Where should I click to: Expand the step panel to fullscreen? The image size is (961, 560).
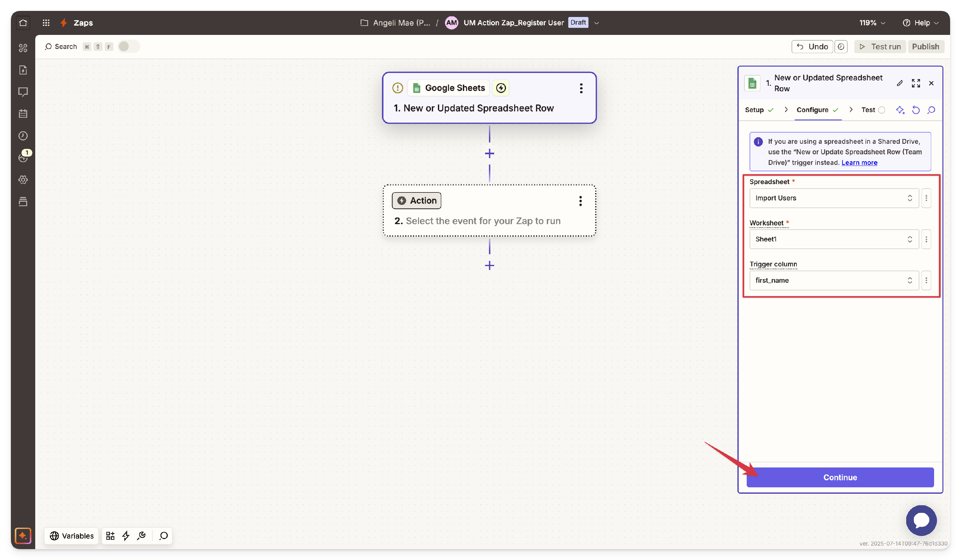pyautogui.click(x=916, y=83)
